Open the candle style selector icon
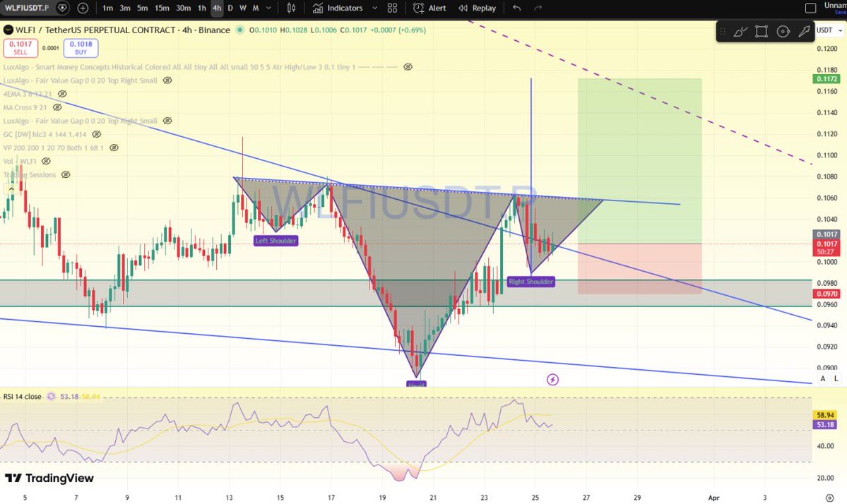The height and width of the screenshot is (504, 847). coord(291,8)
